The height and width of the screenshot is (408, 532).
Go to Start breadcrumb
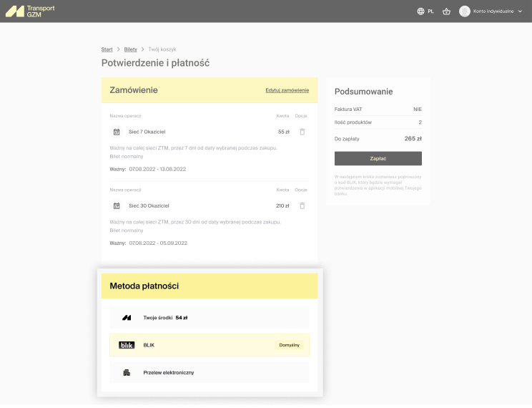click(107, 49)
